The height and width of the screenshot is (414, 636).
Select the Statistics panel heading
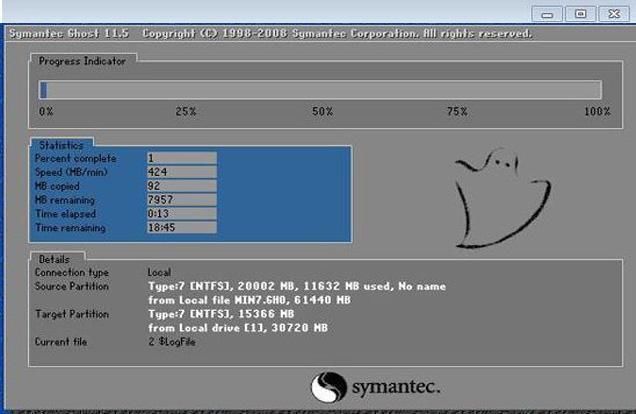61,145
